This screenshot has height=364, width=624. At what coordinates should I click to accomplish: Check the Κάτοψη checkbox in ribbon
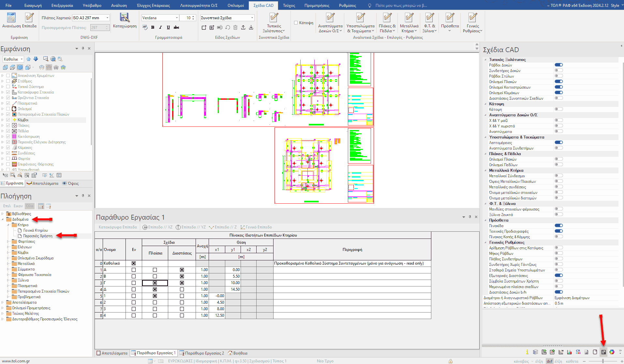click(x=296, y=23)
